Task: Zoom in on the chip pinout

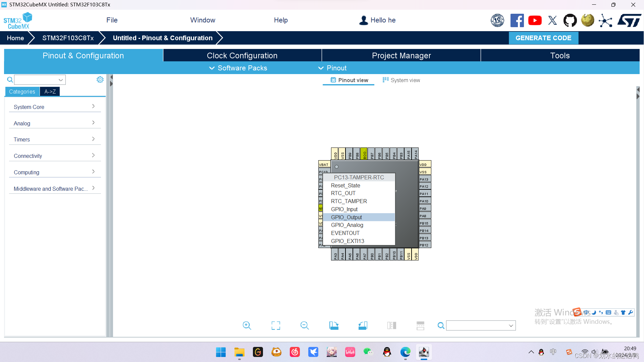Action: point(247,325)
